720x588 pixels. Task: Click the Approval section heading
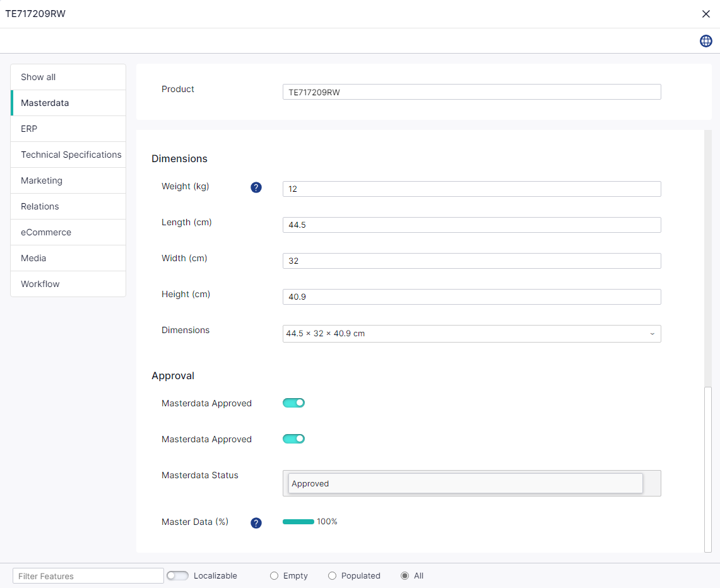[x=173, y=376]
